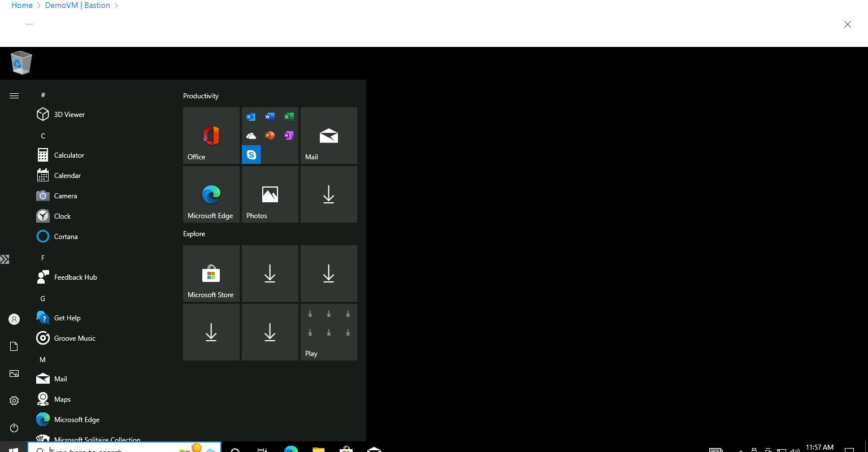The width and height of the screenshot is (868, 452).
Task: Click the M letter header
Action: point(42,359)
